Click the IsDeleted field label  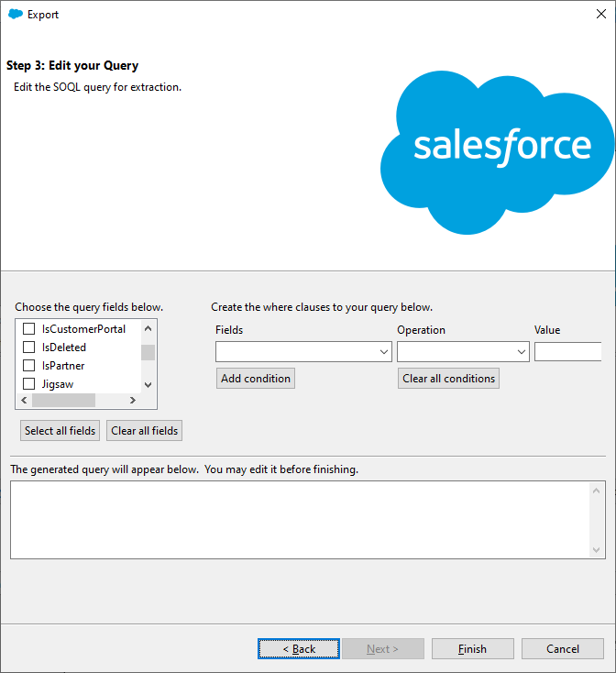[x=64, y=348]
